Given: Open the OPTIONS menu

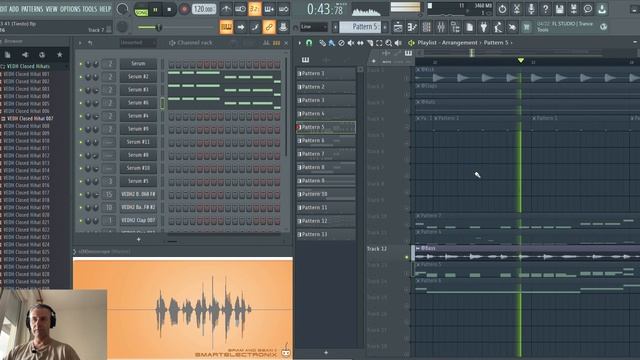Looking at the screenshot, I should click(x=70, y=9).
